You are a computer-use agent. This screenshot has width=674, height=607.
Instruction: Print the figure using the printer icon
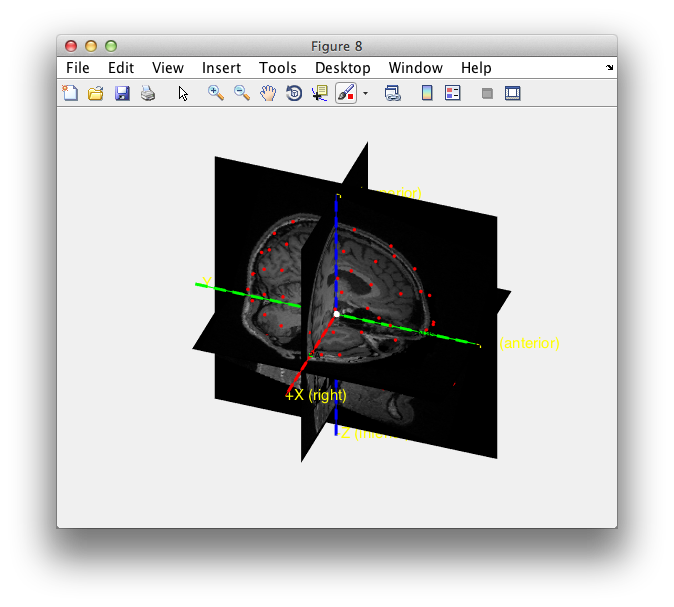[148, 93]
